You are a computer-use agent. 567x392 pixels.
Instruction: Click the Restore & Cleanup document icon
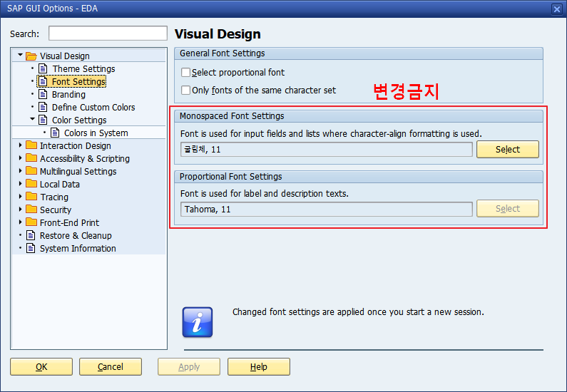click(x=31, y=236)
